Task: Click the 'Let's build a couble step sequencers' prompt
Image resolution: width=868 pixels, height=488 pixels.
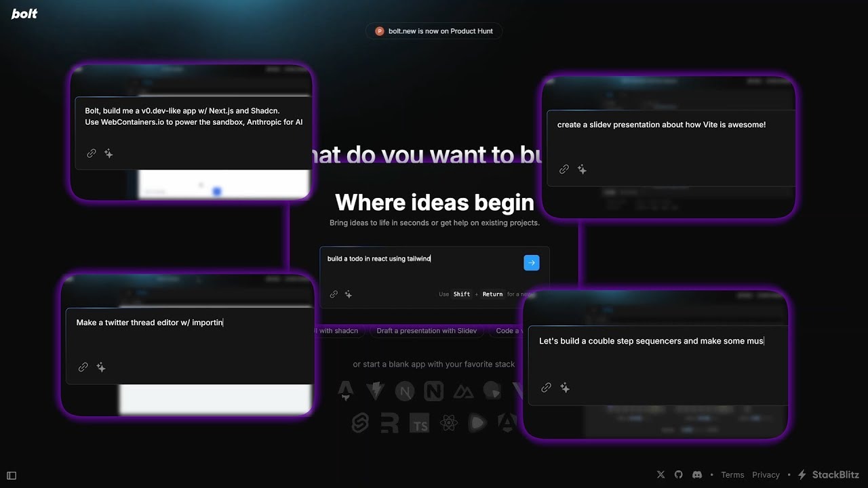Action: (x=652, y=341)
